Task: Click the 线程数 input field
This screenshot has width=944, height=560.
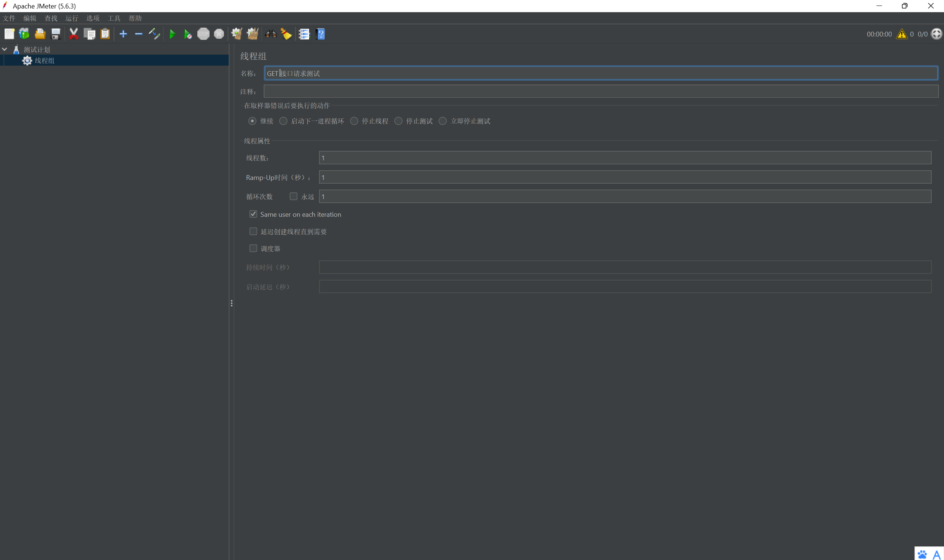Action: tap(625, 158)
